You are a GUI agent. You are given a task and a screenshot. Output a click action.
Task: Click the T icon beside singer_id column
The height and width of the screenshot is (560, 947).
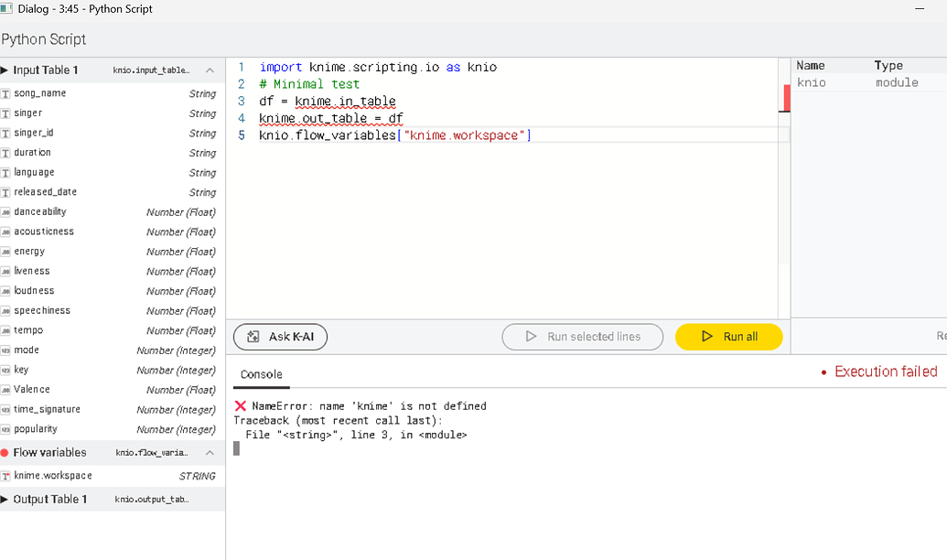point(8,133)
